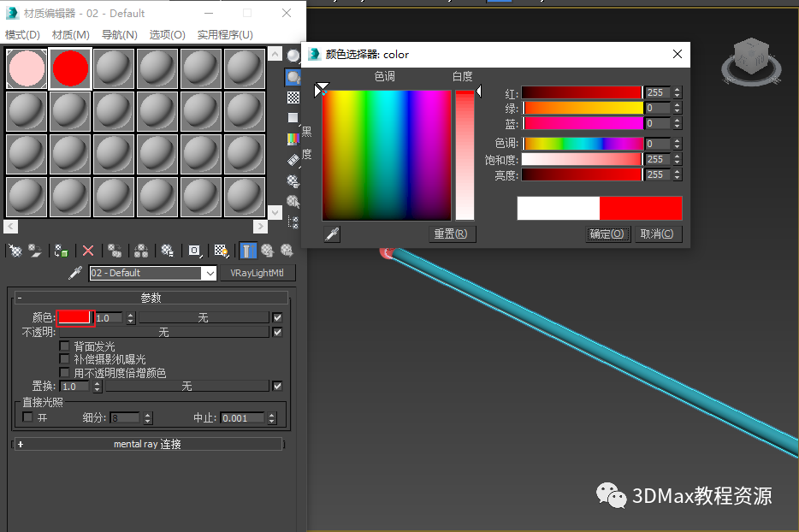The image size is (799, 532).
Task: Click 饱和度 value spinner arrows
Action: (678, 159)
